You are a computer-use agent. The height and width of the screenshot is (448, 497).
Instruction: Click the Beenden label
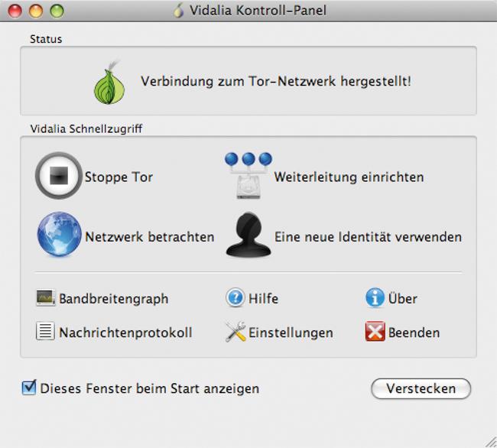tap(414, 333)
